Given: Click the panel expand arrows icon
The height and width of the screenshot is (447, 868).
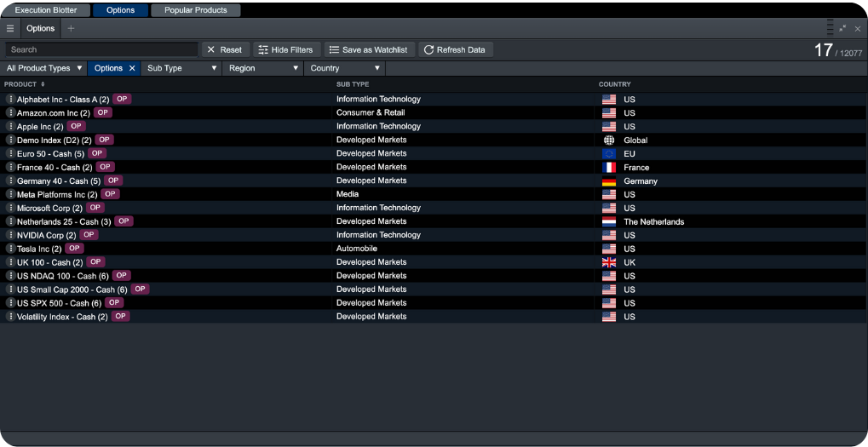Looking at the screenshot, I should [x=842, y=28].
